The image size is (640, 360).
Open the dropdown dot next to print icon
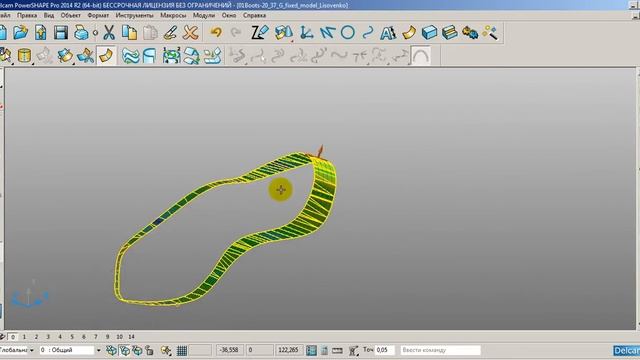95,33
